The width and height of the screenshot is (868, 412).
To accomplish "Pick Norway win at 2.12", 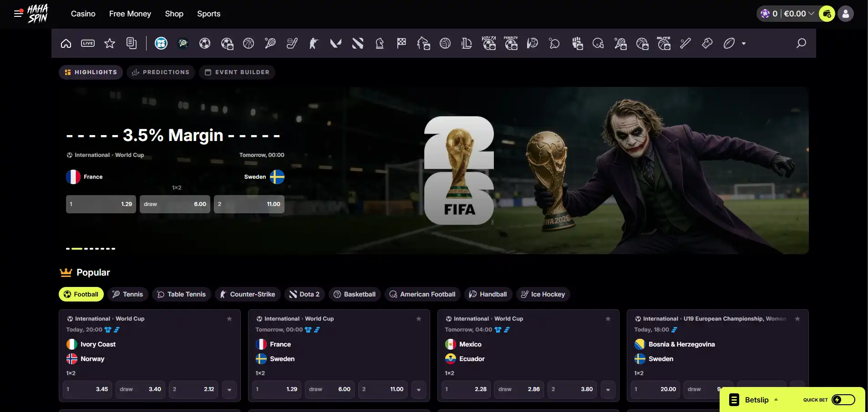I will pos(193,390).
